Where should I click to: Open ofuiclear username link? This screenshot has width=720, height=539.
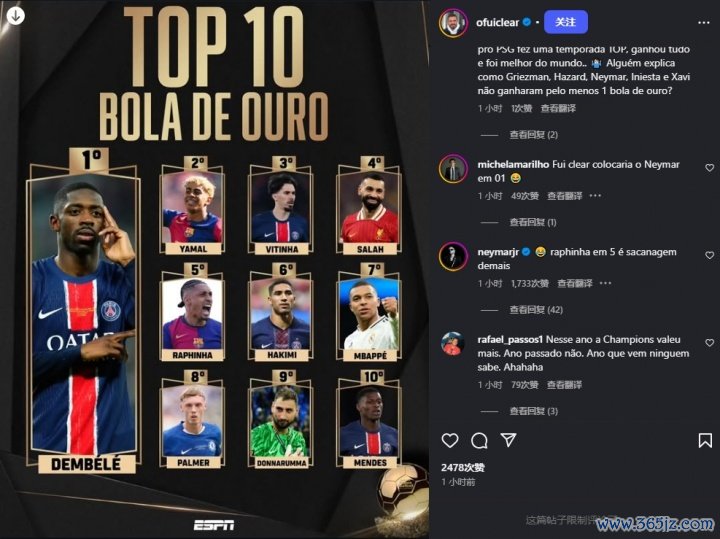(x=497, y=22)
